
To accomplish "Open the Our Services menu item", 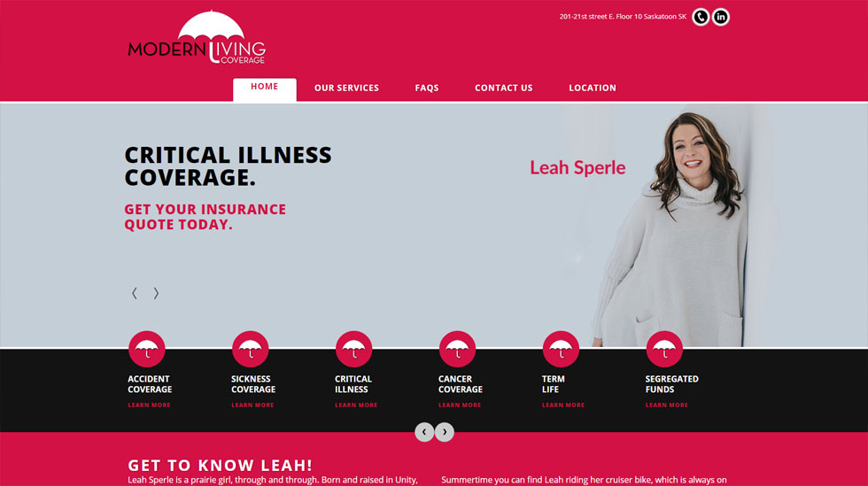I will tap(346, 88).
